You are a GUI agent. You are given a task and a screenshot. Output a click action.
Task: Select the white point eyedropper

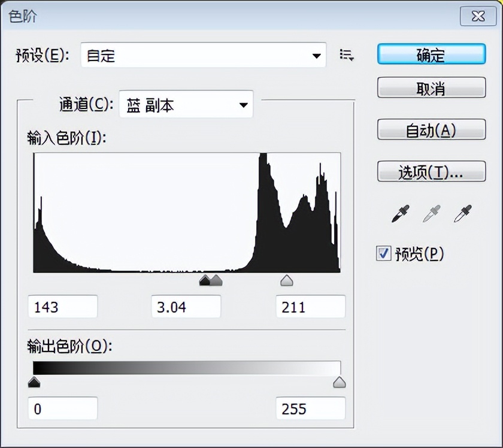(x=462, y=214)
